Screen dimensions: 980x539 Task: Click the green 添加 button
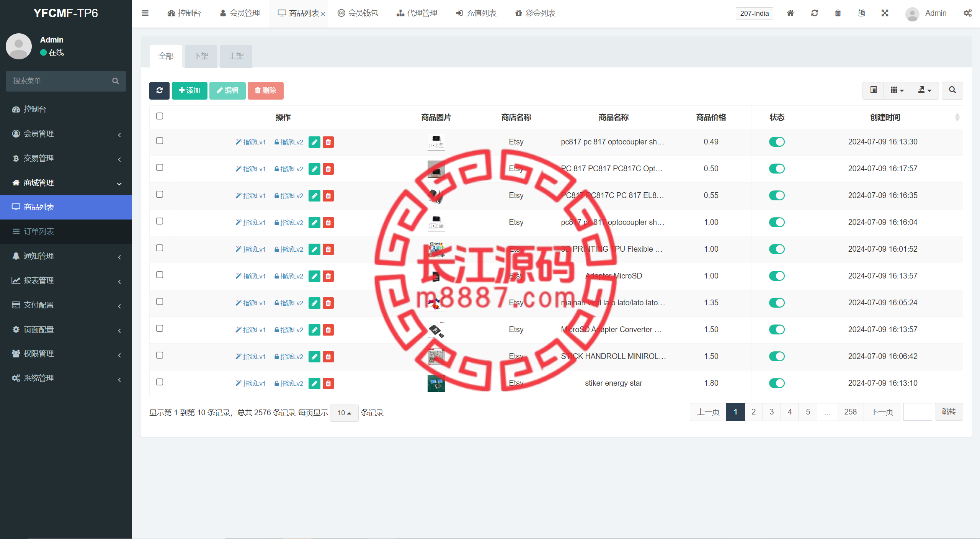(x=189, y=90)
